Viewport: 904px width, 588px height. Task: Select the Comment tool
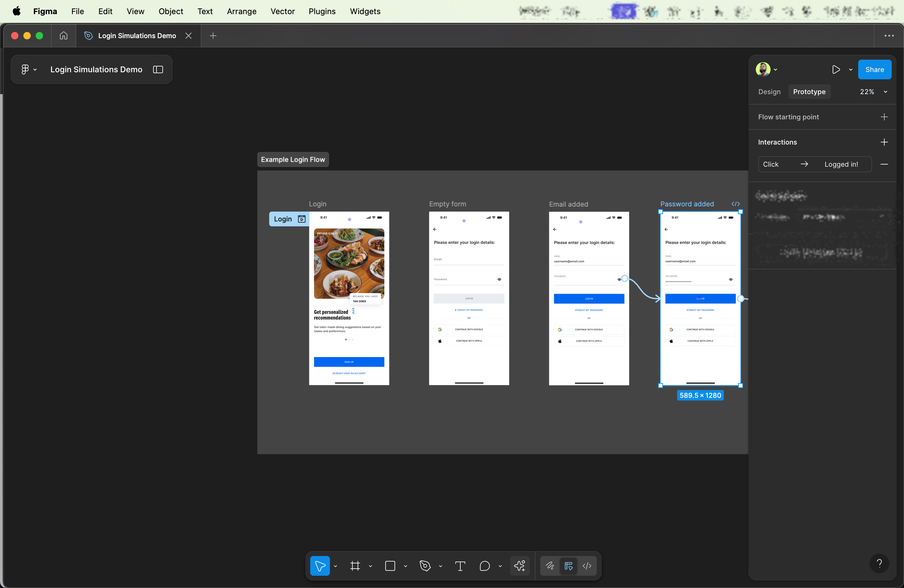[x=485, y=566]
